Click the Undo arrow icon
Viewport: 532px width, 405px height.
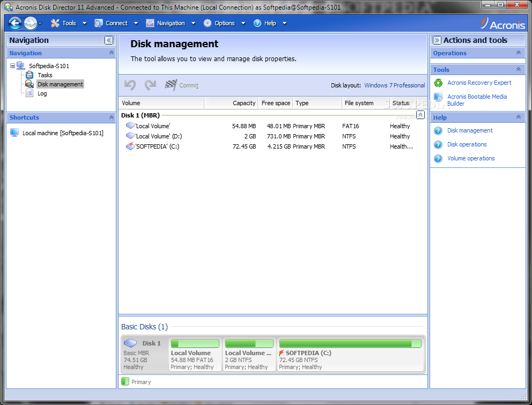(x=130, y=85)
